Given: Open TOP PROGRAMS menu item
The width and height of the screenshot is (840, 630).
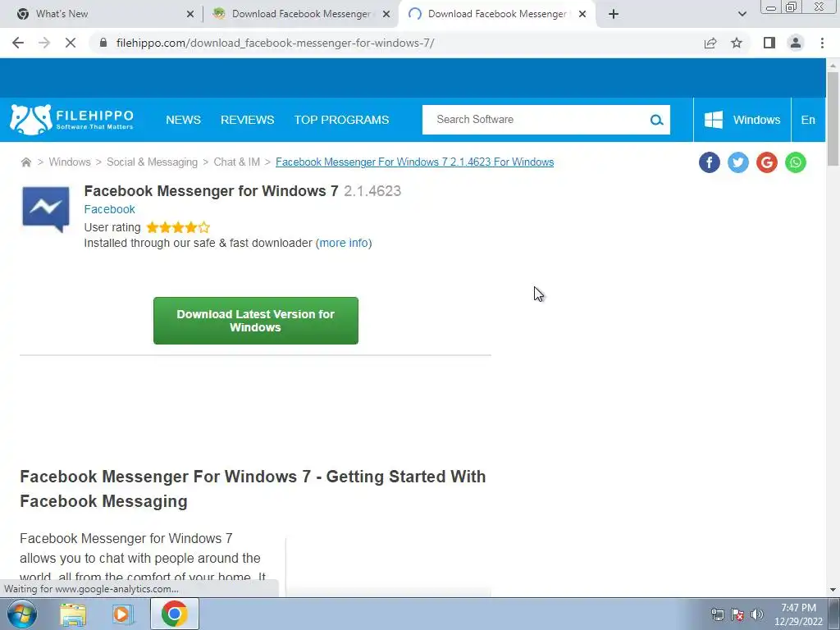Looking at the screenshot, I should tap(341, 120).
